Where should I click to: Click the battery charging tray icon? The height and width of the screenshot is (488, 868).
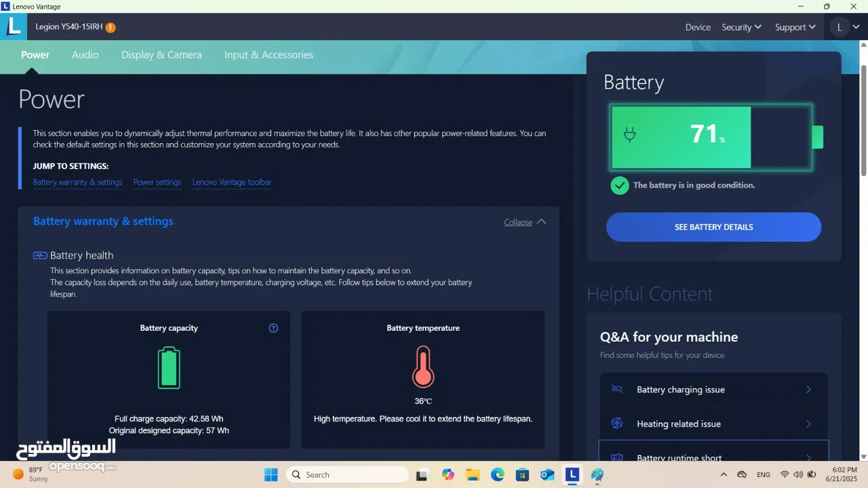[x=812, y=474]
